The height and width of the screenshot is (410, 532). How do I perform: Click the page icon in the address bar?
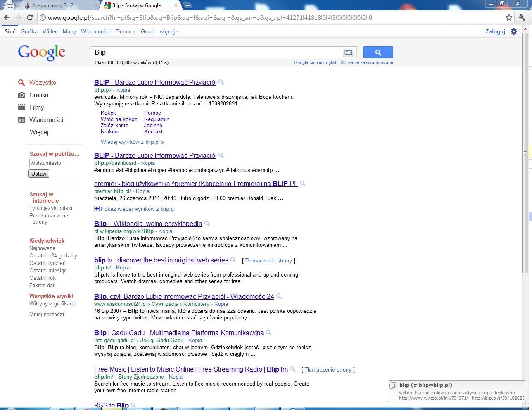click(x=43, y=18)
